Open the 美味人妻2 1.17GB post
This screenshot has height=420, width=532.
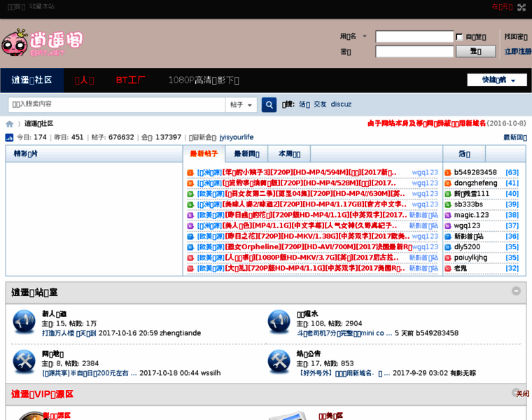click(x=314, y=204)
